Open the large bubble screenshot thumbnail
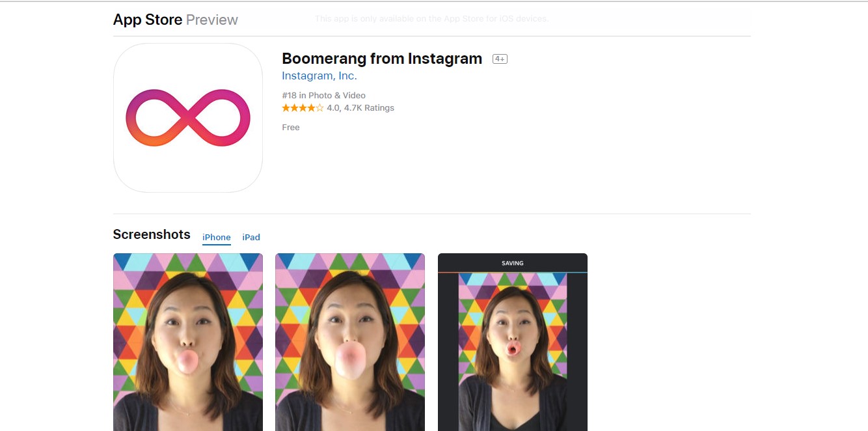The width and height of the screenshot is (868, 431). pos(350,342)
